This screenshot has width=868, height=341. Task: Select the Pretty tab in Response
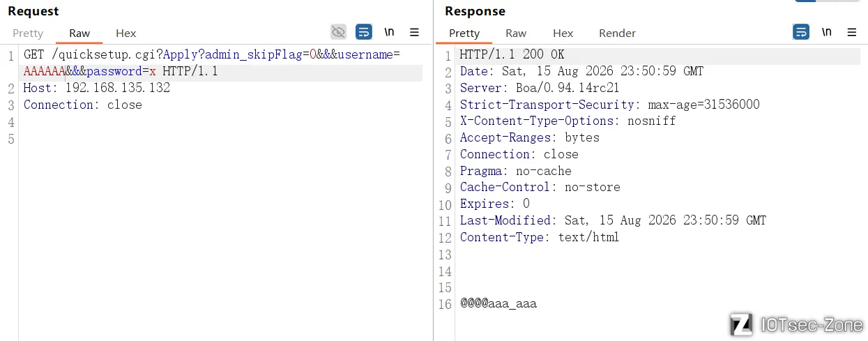pyautogui.click(x=464, y=33)
